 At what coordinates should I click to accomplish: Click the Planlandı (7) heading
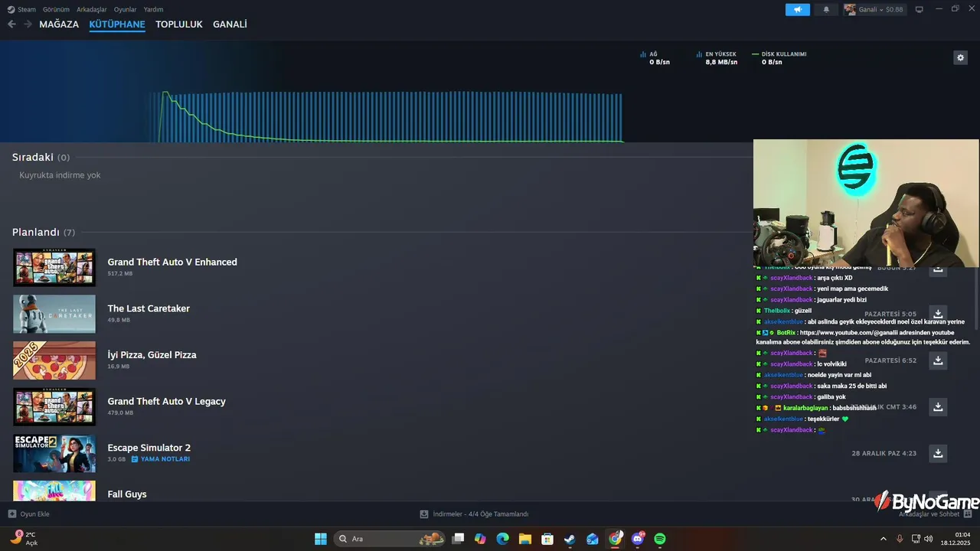[x=44, y=232]
